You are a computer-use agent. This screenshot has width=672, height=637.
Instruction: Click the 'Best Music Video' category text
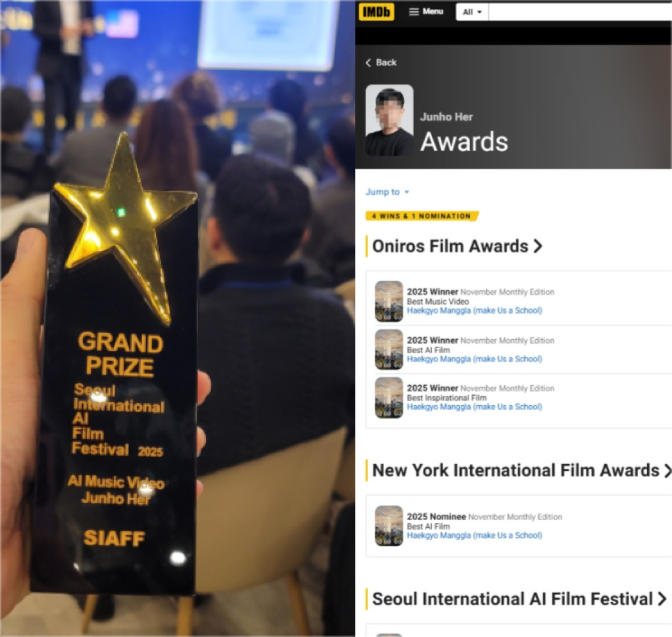[438, 301]
